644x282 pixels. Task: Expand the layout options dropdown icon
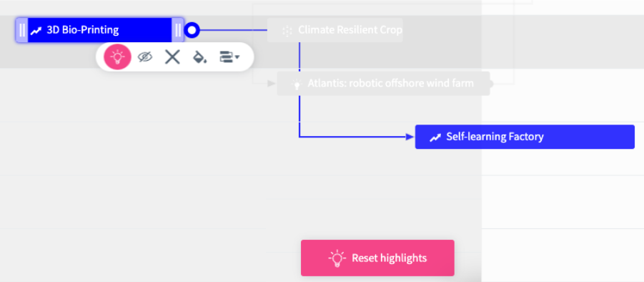coord(229,57)
